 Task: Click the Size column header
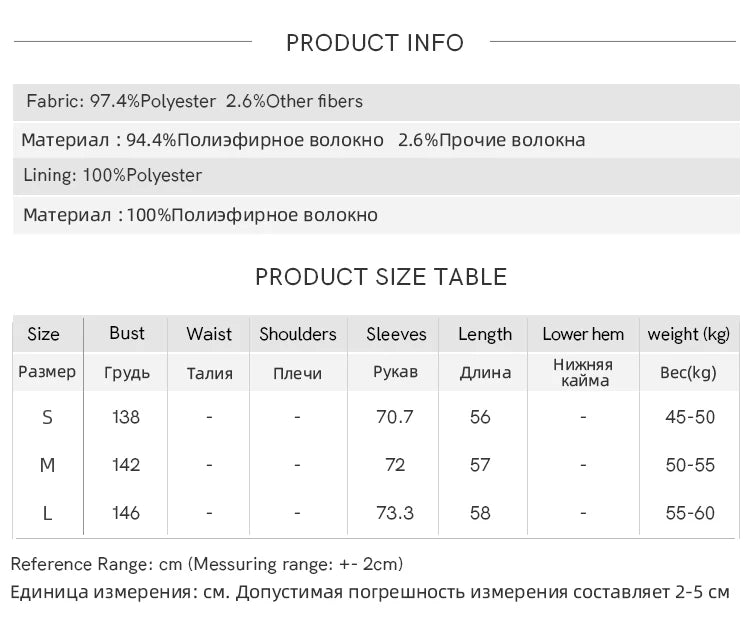pyautogui.click(x=43, y=334)
